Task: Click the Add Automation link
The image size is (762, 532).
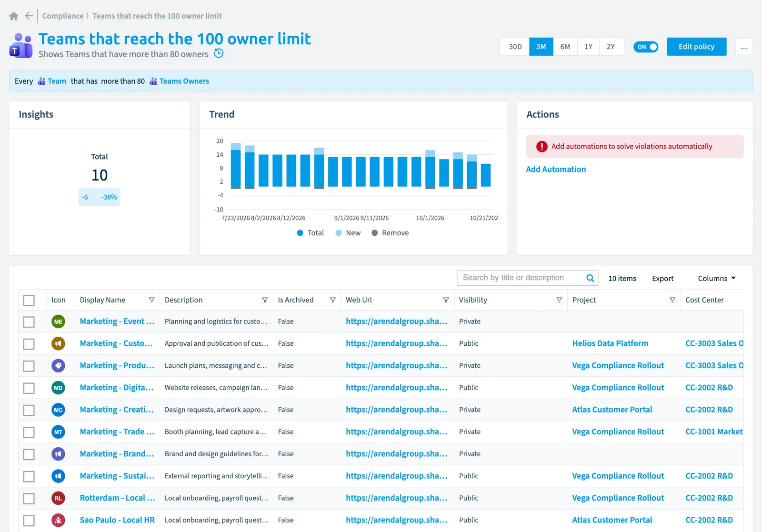Action: (x=556, y=169)
